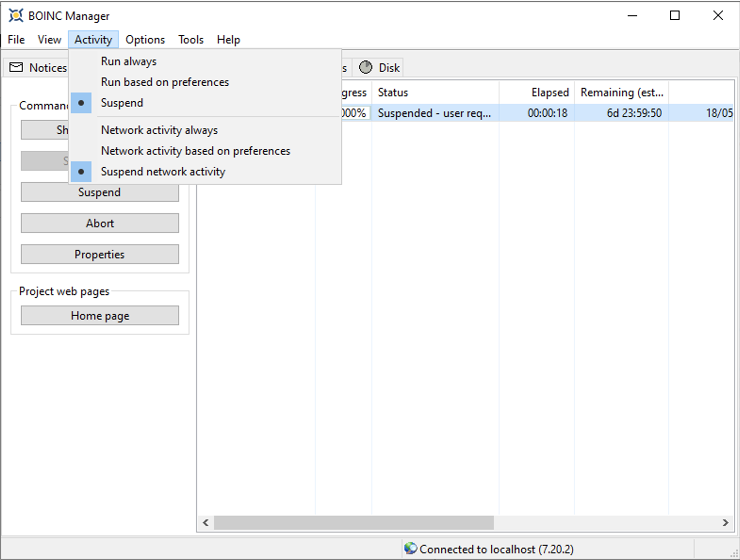Enable Network activity always
The height and width of the screenshot is (560, 740).
(206, 130)
